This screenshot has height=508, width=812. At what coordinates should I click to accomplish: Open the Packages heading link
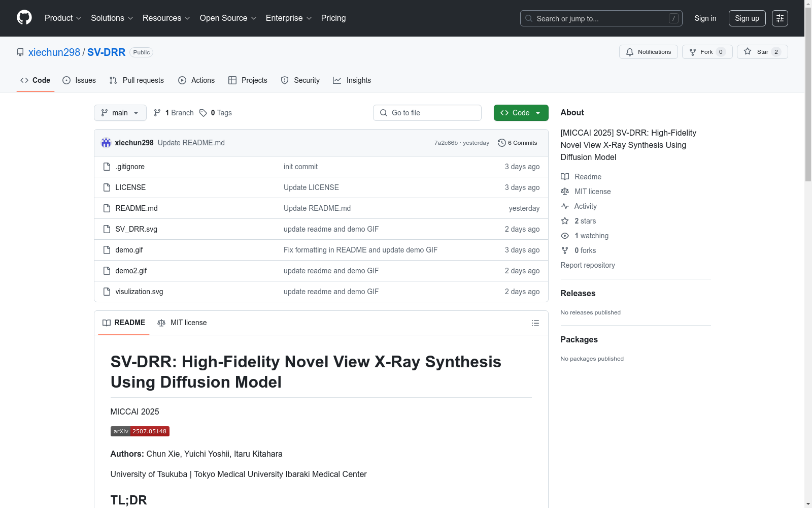pos(579,339)
